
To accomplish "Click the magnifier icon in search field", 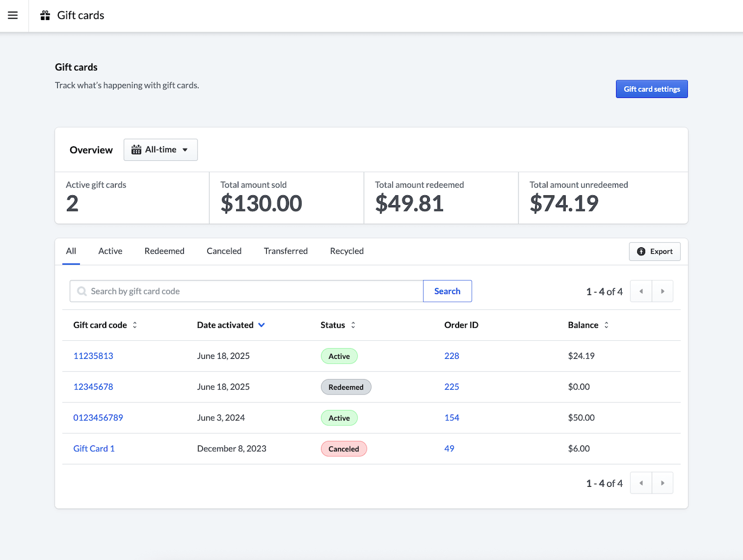I will [x=82, y=291].
